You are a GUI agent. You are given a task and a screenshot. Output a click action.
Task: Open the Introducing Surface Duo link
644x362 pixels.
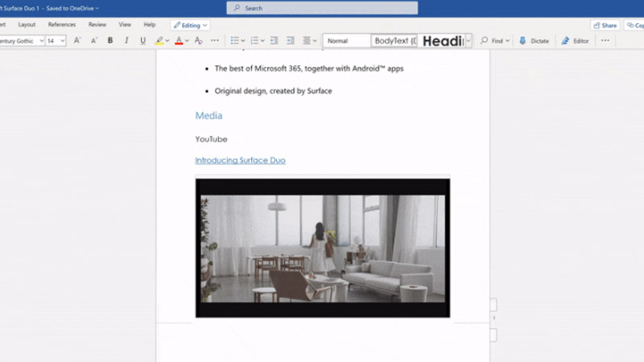click(x=240, y=160)
